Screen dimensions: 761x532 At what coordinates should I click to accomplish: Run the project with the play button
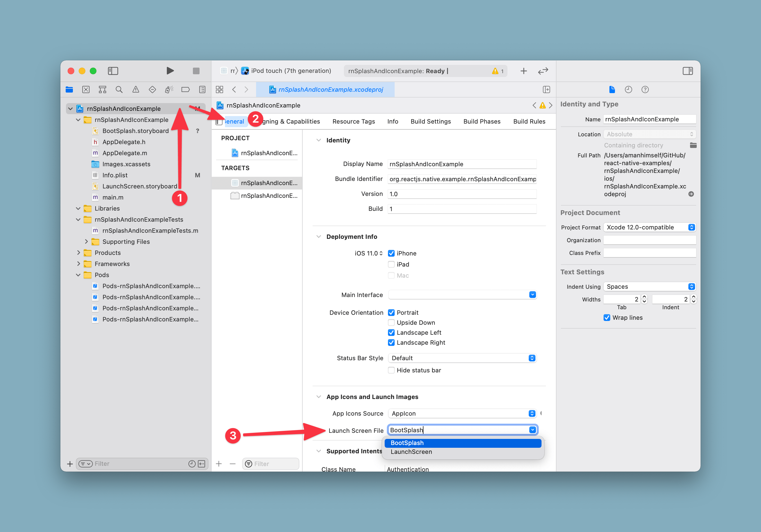[170, 71]
